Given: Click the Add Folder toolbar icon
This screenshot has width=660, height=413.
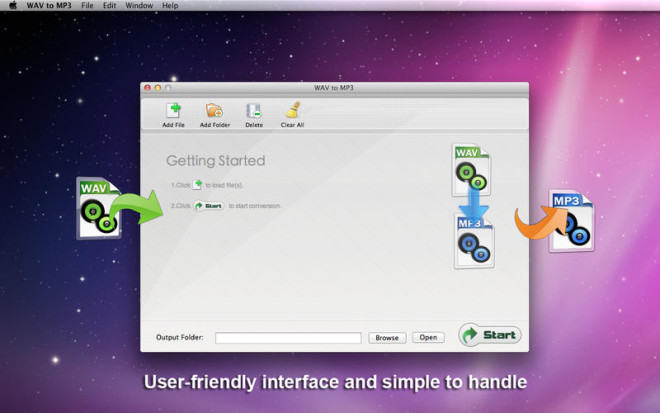Looking at the screenshot, I should [214, 111].
